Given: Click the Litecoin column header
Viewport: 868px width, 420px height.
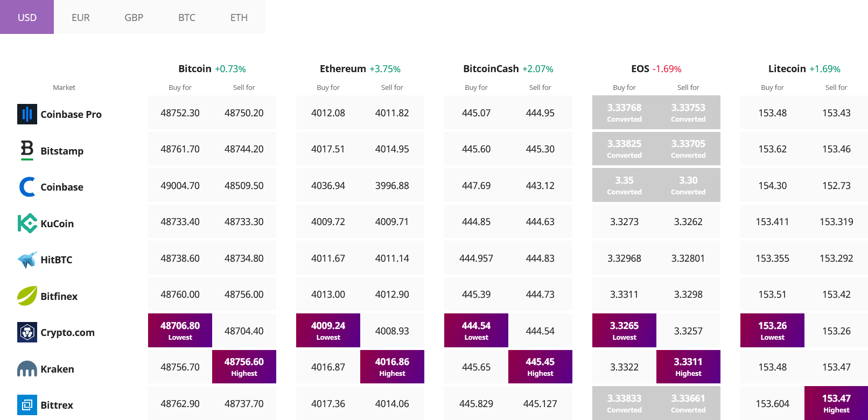Looking at the screenshot, I should pyautogui.click(x=787, y=69).
